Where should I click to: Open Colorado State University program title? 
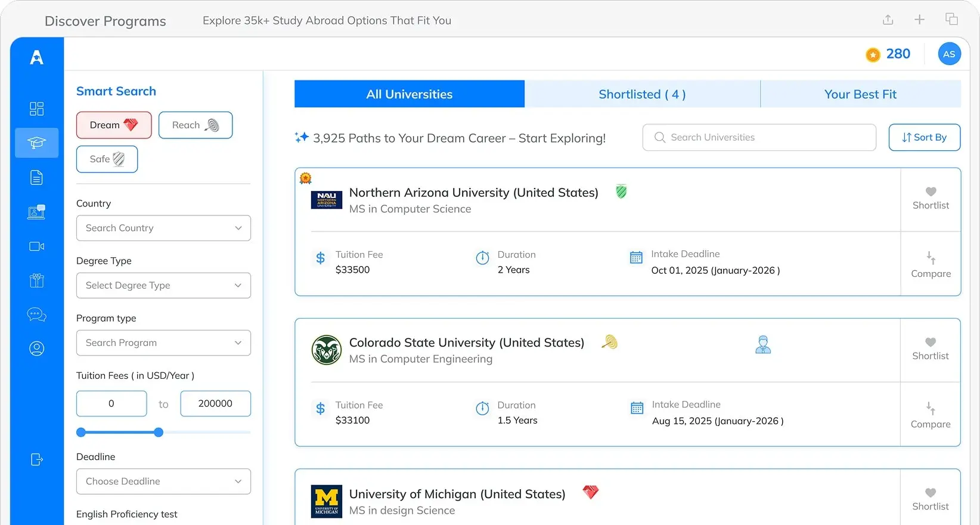click(x=466, y=343)
